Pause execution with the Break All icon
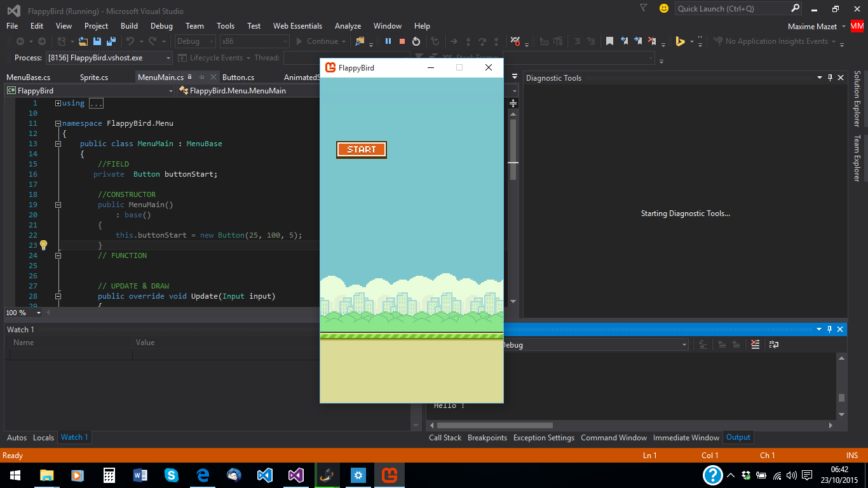868x488 pixels. pos(388,40)
